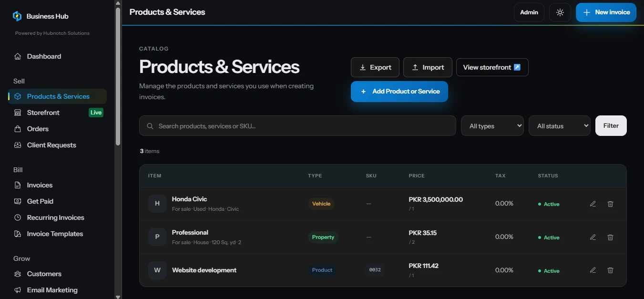
Task: Click the Website development item name
Action: pos(204,270)
